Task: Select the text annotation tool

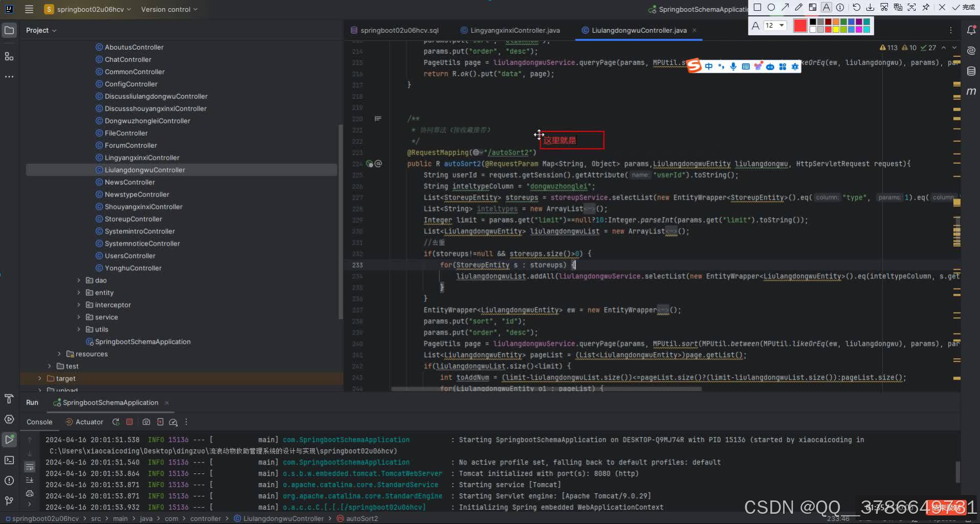Action: click(826, 7)
